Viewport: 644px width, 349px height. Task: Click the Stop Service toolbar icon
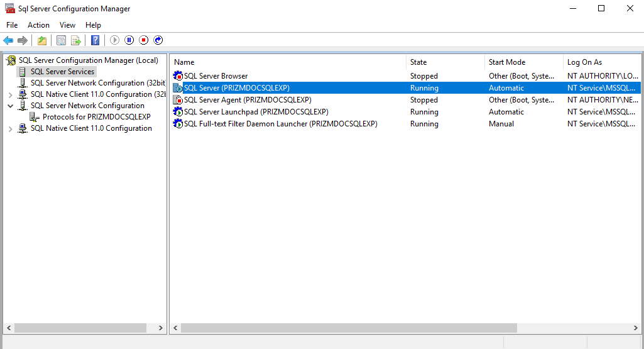coord(143,40)
